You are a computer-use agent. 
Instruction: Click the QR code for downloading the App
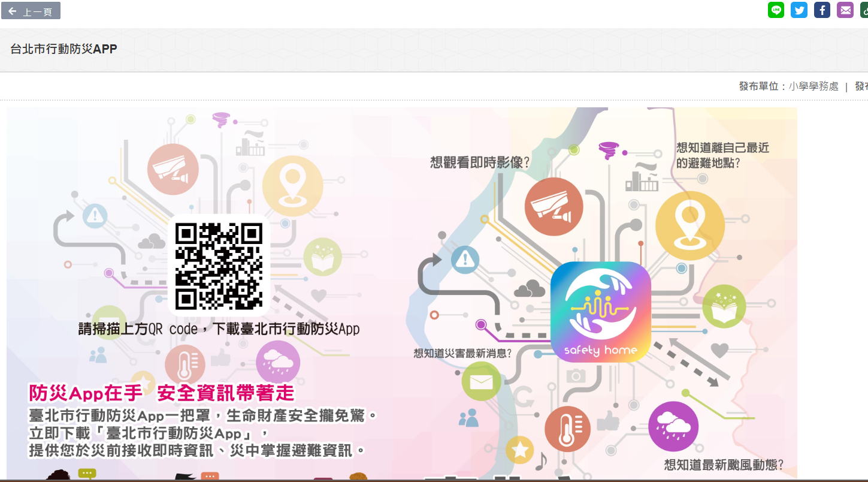(219, 265)
